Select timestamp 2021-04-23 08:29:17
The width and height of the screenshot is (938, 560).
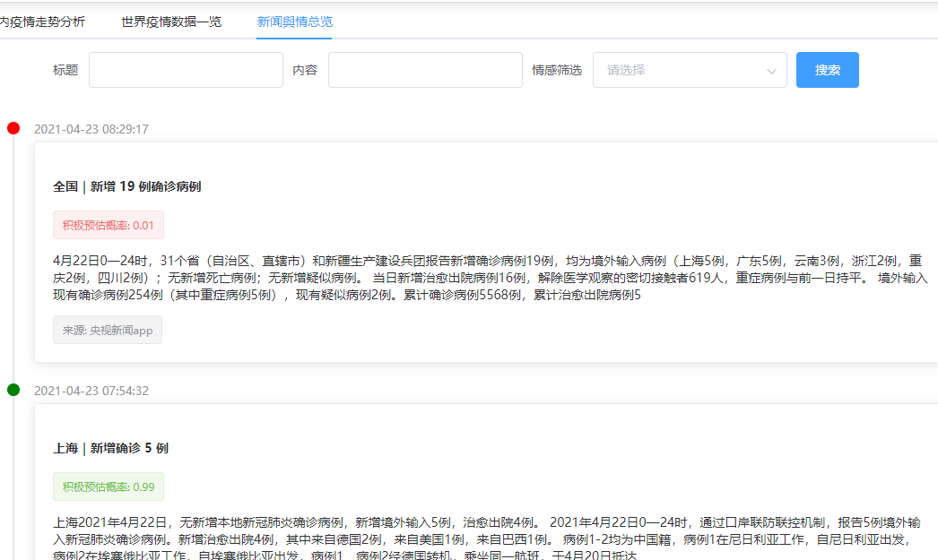[x=91, y=129]
